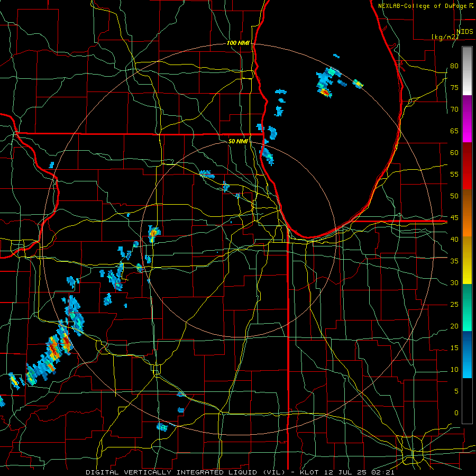Click the scale value 40
This screenshot has width=476, height=476.
454,239
